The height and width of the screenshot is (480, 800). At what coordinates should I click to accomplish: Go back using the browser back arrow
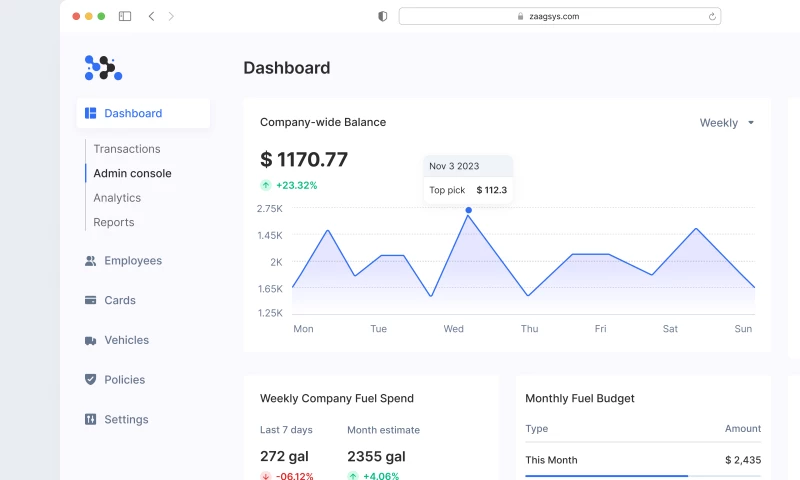point(151,16)
